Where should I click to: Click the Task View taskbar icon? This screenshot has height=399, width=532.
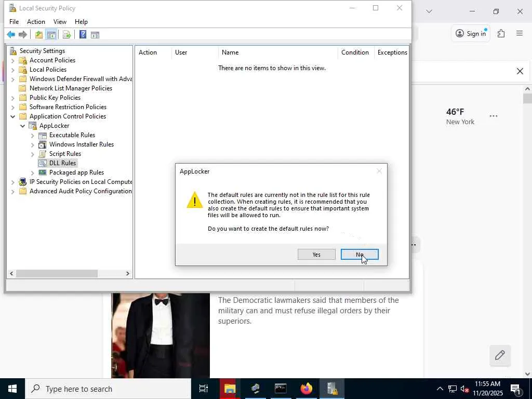204,389
